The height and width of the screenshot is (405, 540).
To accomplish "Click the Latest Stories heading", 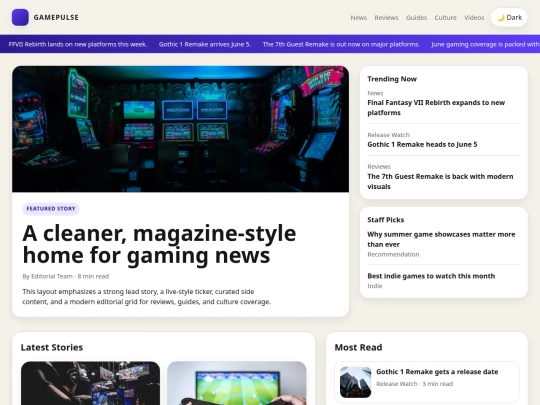I will tap(52, 347).
